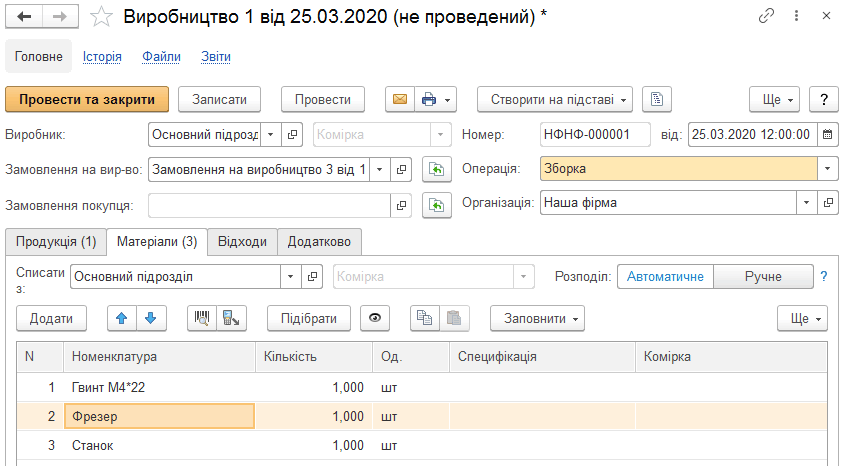Move selected row up with blue arrow
Screen dimensions: 842x467
pyautogui.click(x=122, y=318)
